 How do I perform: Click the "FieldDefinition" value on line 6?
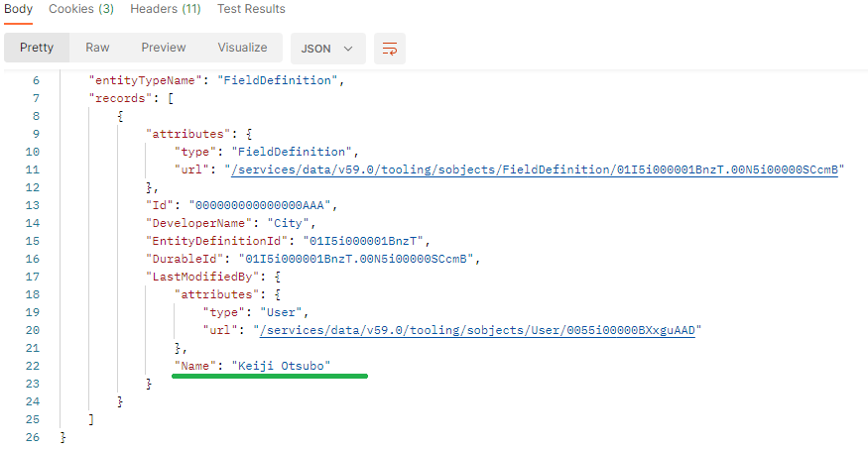click(277, 80)
